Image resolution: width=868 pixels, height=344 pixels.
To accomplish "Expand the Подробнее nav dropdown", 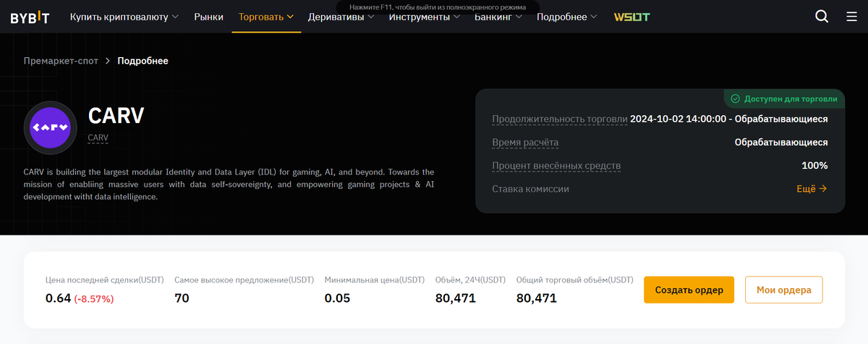I will pyautogui.click(x=567, y=17).
